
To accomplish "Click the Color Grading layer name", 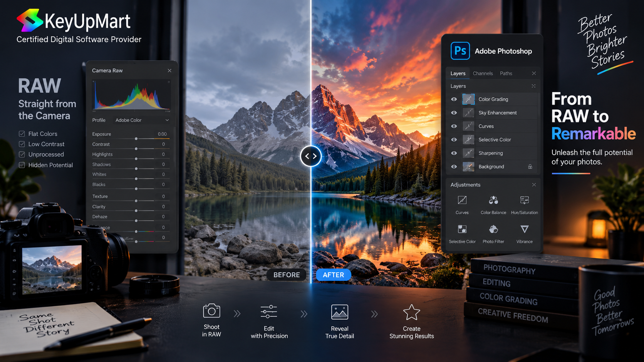I will [493, 99].
